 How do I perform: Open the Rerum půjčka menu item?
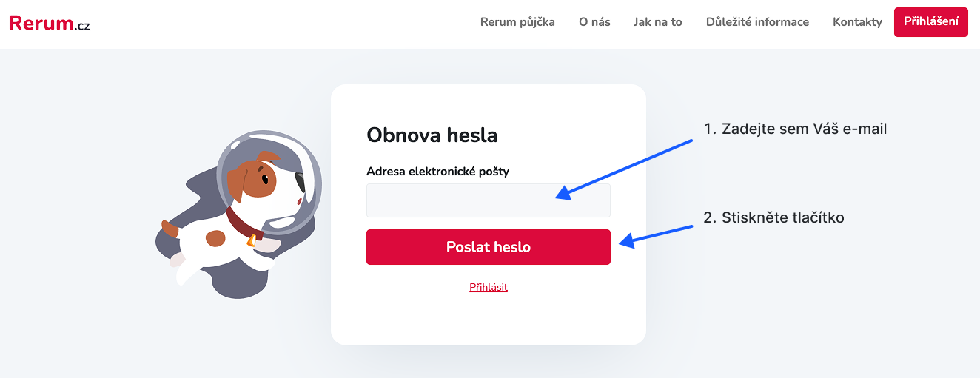click(517, 22)
